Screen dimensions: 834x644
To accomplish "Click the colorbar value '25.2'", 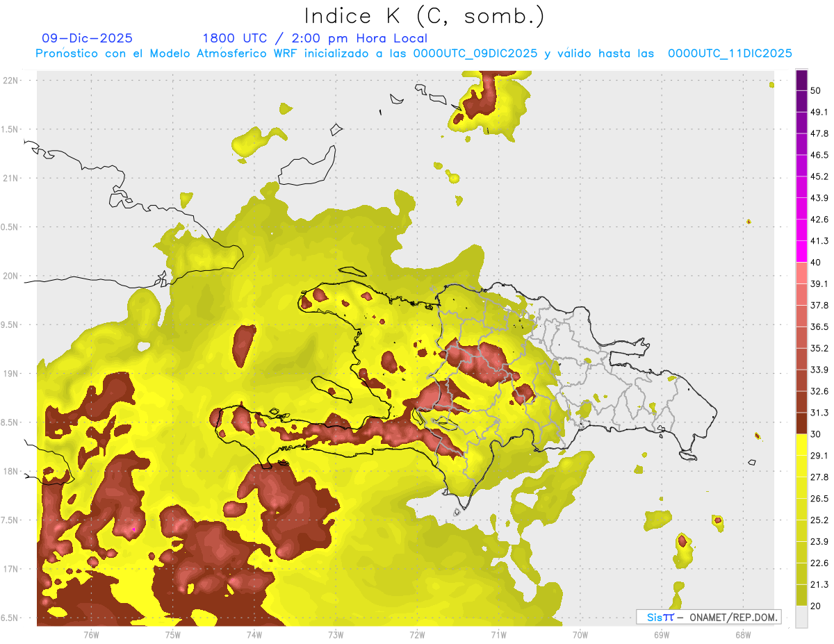I will pyautogui.click(x=819, y=520).
